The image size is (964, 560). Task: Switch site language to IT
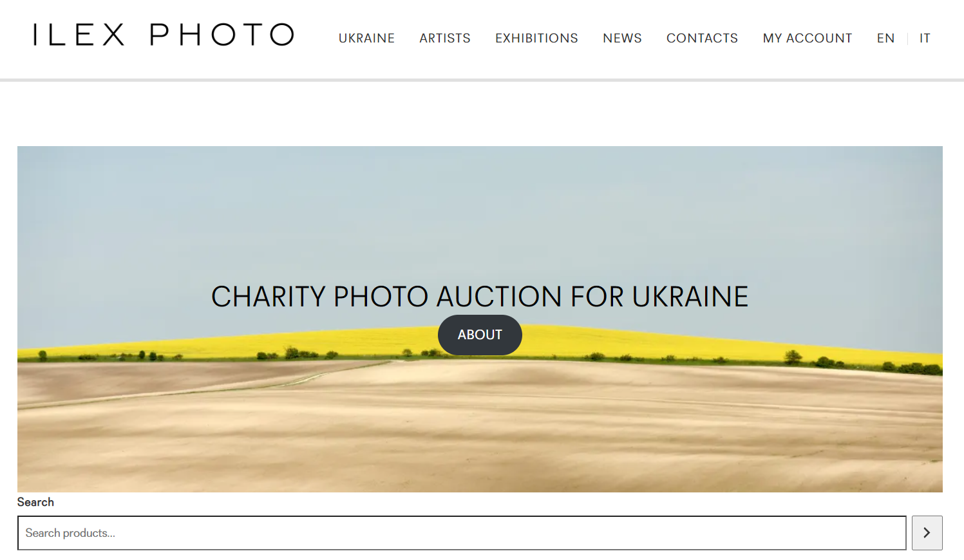click(925, 38)
